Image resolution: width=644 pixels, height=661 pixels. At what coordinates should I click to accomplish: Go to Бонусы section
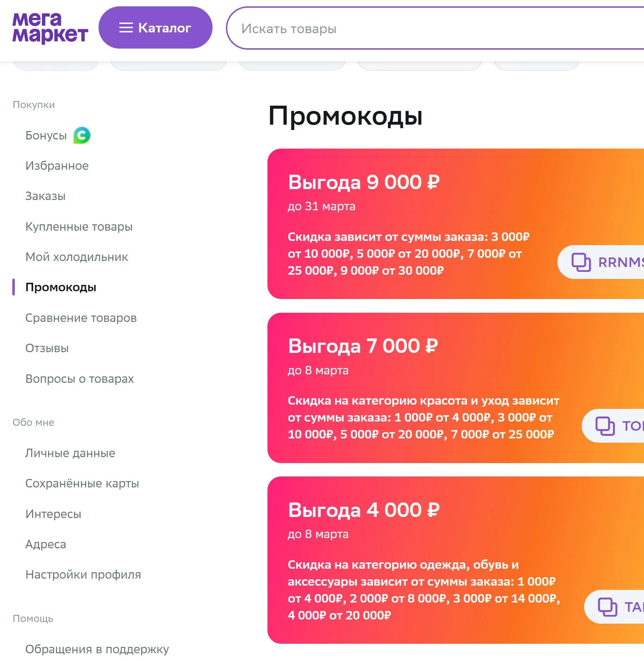pyautogui.click(x=46, y=136)
